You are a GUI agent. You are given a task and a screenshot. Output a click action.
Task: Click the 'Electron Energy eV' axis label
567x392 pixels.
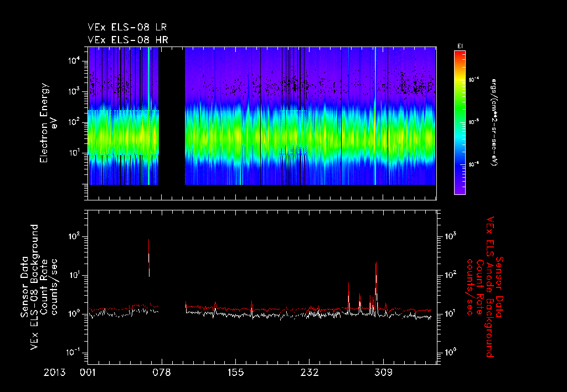click(x=48, y=123)
